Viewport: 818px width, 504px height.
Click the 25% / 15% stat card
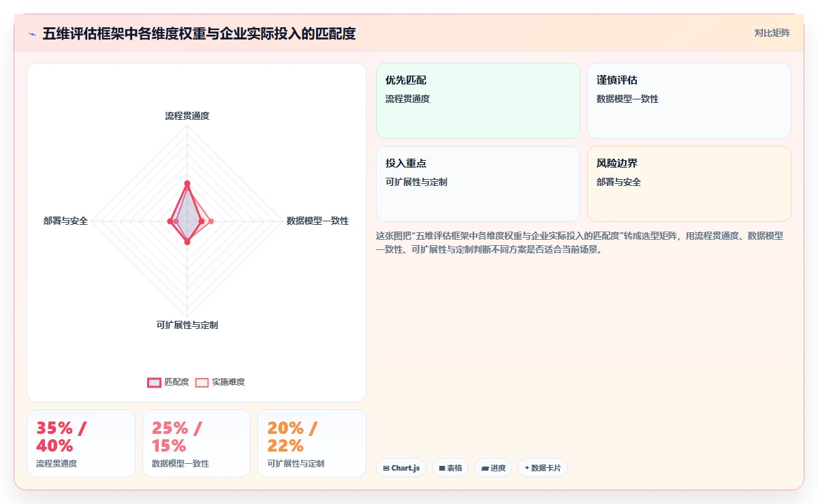(x=196, y=443)
